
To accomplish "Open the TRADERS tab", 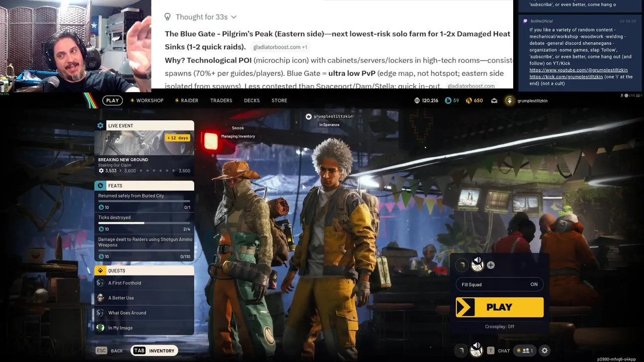I will (x=221, y=101).
